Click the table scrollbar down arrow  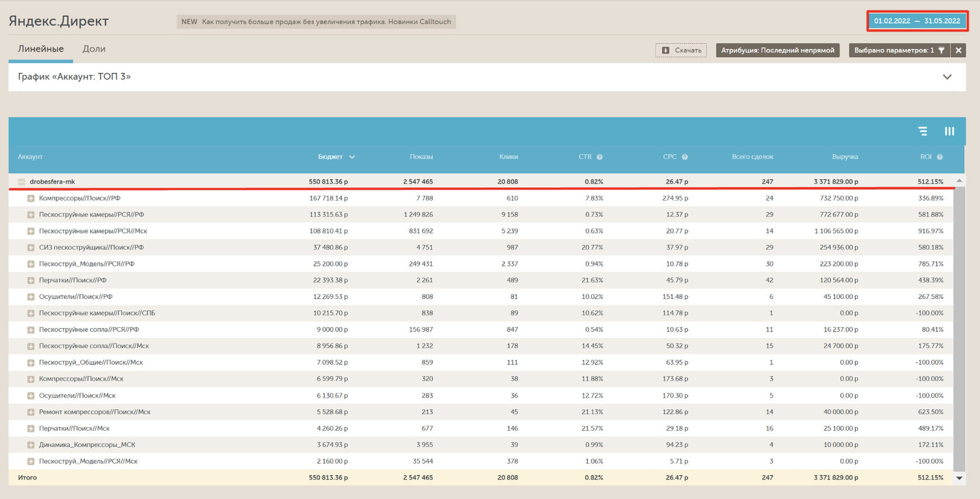[x=959, y=478]
